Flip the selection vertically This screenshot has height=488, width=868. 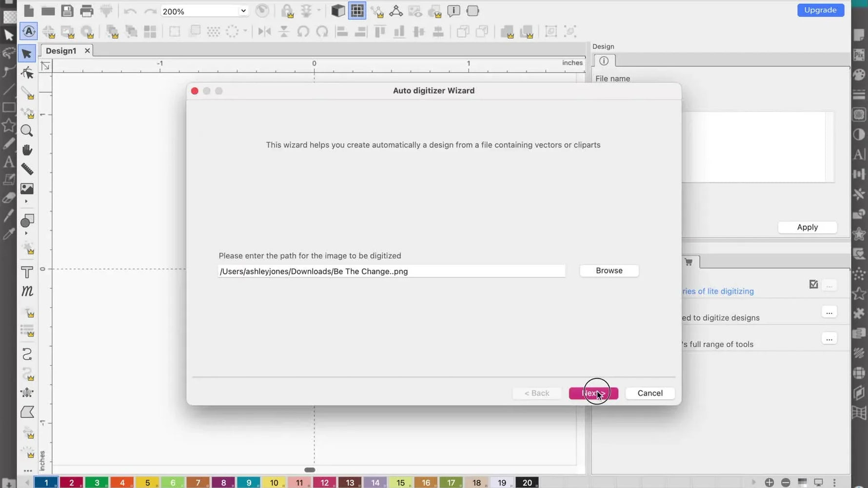284,32
